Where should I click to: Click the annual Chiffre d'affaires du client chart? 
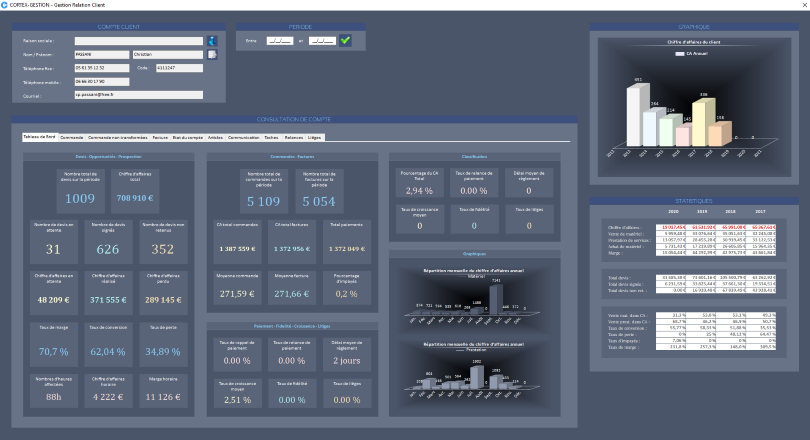pos(694,107)
